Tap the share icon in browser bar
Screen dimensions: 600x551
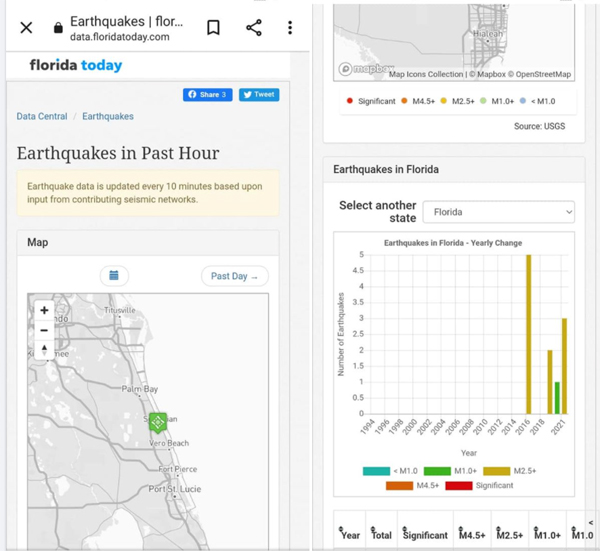(253, 28)
